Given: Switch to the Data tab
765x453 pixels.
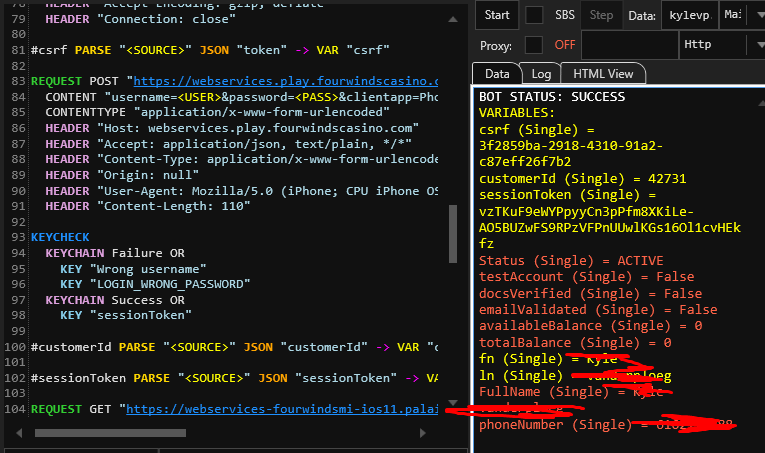Looking at the screenshot, I should (497, 74).
